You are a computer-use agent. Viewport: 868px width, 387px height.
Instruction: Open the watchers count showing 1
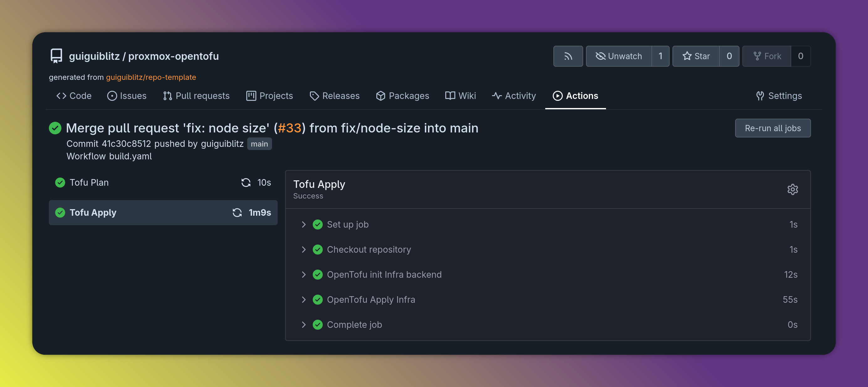coord(661,56)
